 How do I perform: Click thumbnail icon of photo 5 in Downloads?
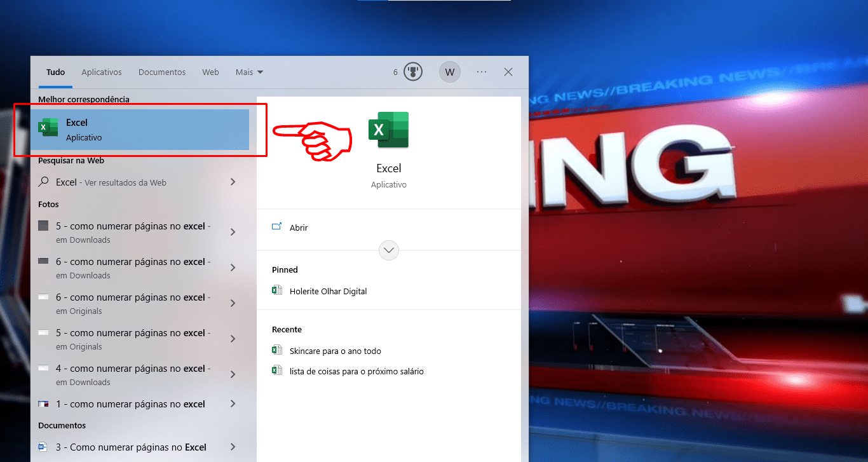[x=43, y=226]
